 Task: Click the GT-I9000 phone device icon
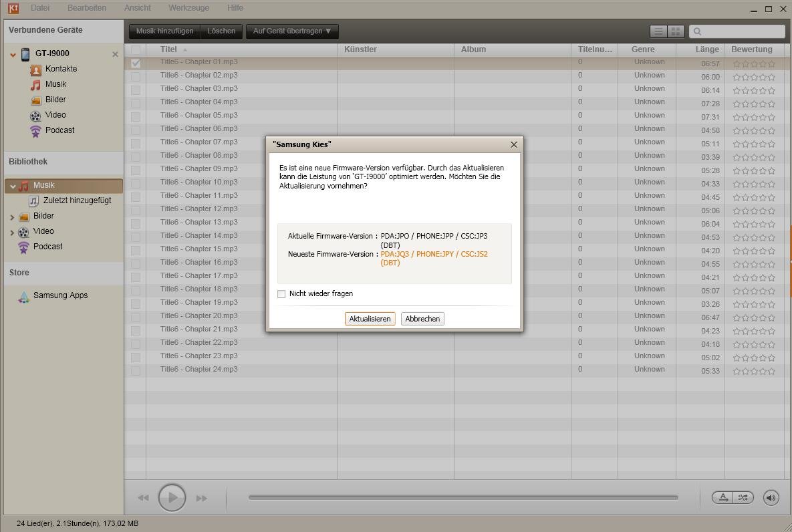(x=25, y=54)
